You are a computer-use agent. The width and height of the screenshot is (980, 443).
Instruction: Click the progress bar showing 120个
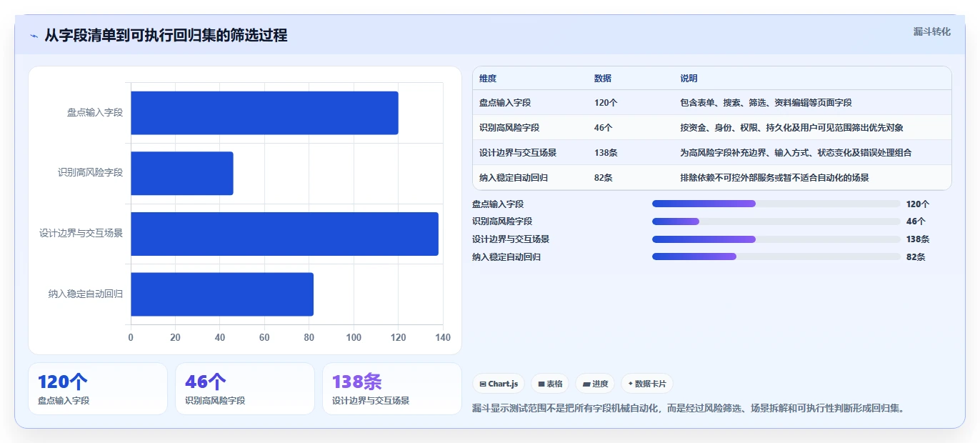[x=776, y=204]
